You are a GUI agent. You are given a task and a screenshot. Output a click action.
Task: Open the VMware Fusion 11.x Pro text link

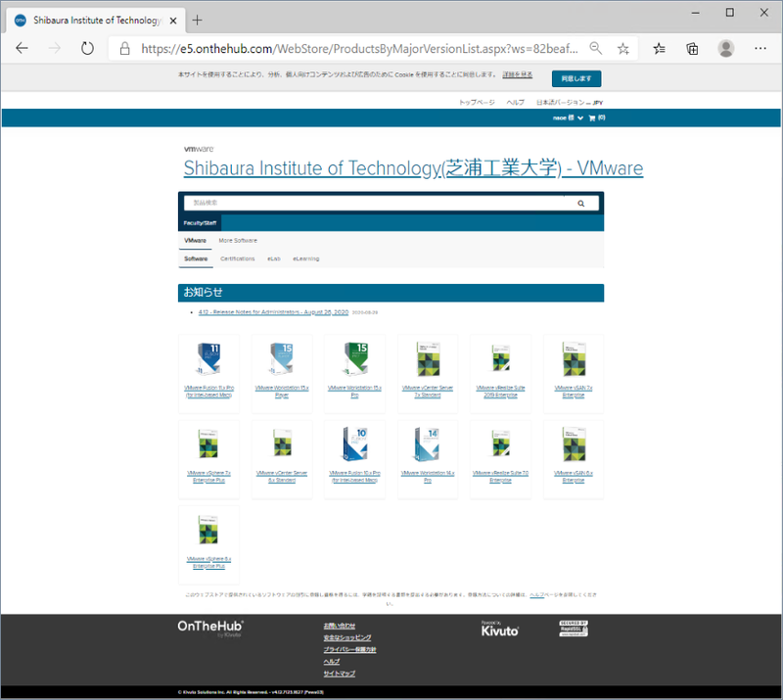click(x=208, y=392)
